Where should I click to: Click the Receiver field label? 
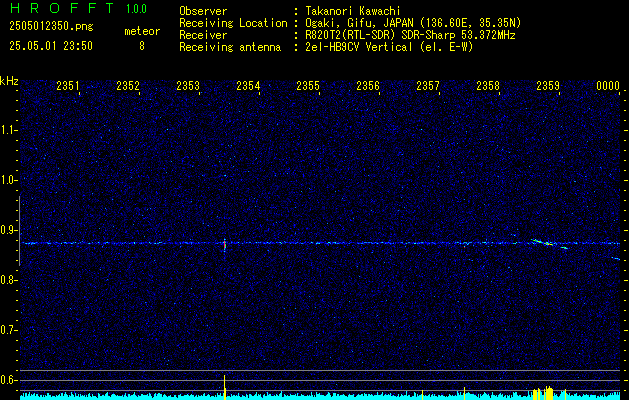click(203, 35)
